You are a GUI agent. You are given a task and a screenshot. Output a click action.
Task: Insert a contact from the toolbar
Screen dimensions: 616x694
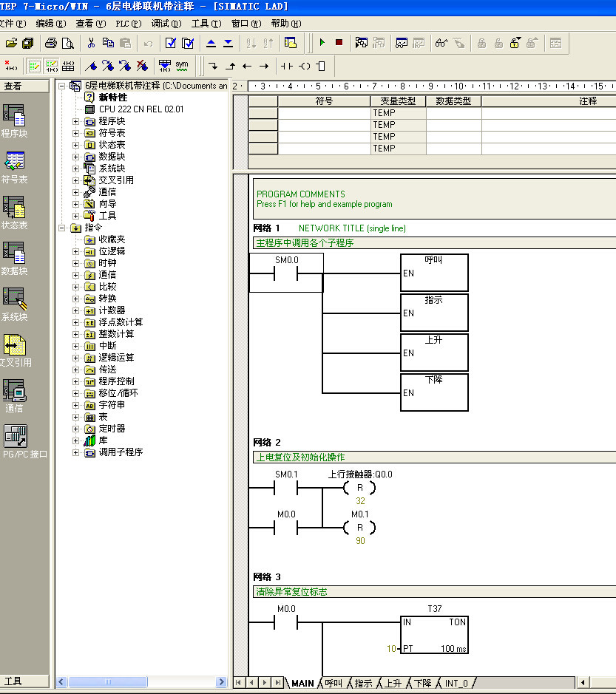click(x=286, y=66)
